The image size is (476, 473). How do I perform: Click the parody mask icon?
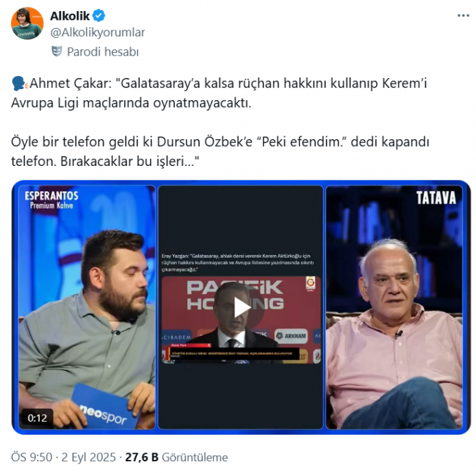click(57, 51)
